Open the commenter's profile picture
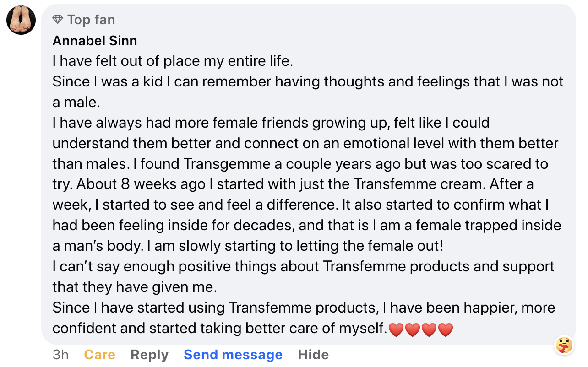Viewport: 588px width, 367px height. pyautogui.click(x=21, y=20)
